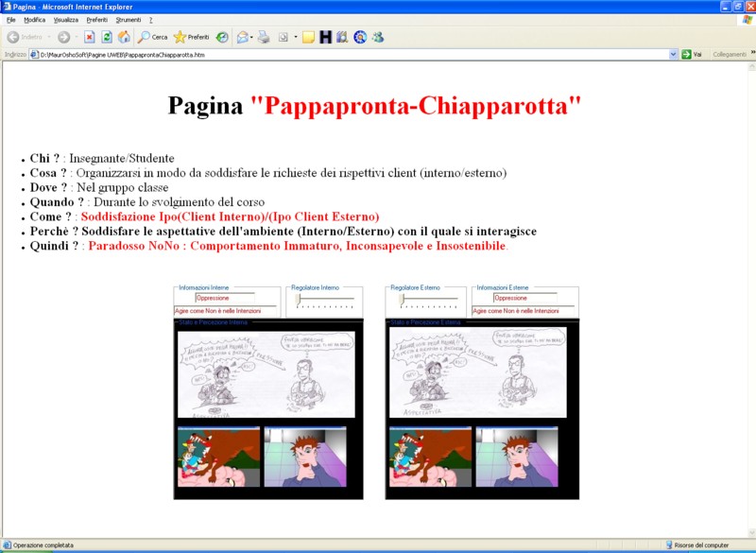Click the yellow note toolbar icon
Screen dimensions: 756x553
pos(309,37)
